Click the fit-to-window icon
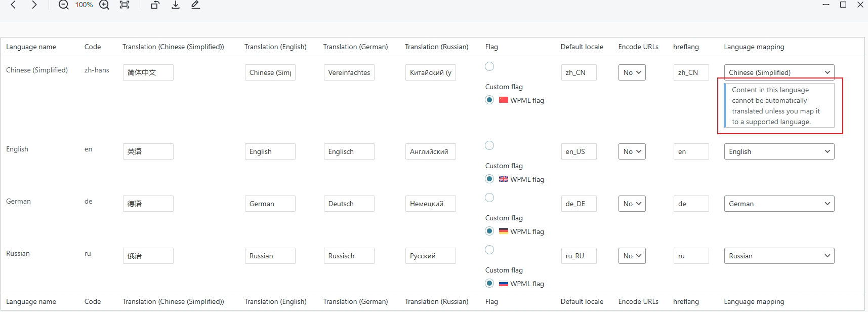The height and width of the screenshot is (312, 868). [x=125, y=5]
